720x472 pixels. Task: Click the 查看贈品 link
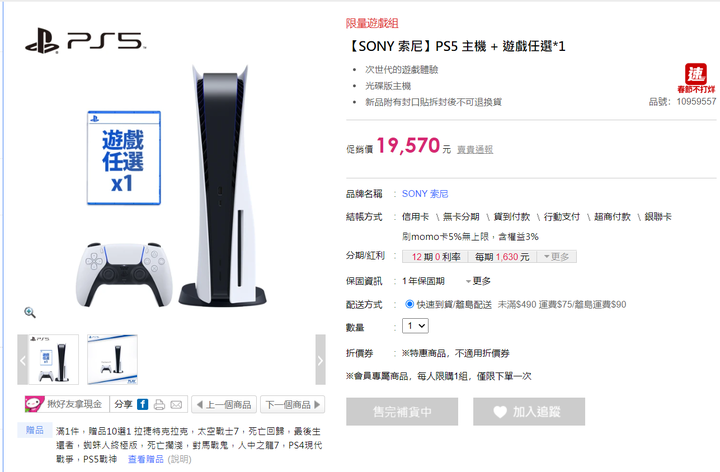tap(146, 459)
